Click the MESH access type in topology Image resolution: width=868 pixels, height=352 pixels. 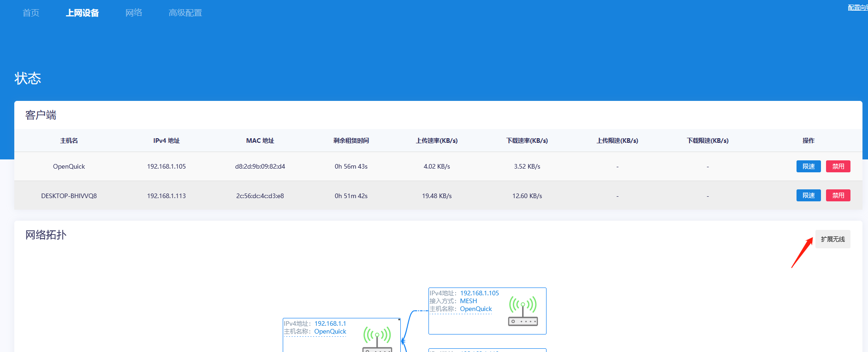point(468,301)
